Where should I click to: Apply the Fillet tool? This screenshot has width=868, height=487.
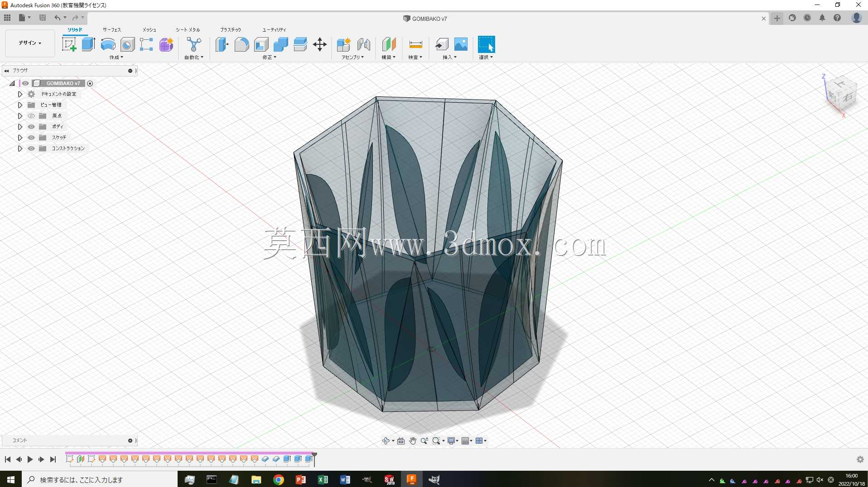click(241, 44)
